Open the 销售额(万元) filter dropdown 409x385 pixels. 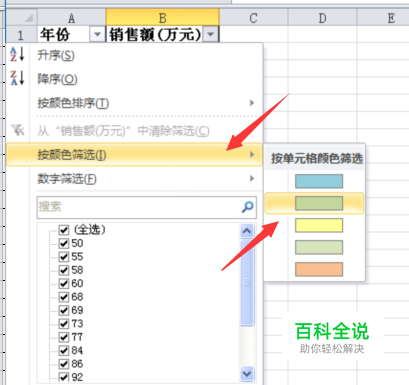(211, 34)
